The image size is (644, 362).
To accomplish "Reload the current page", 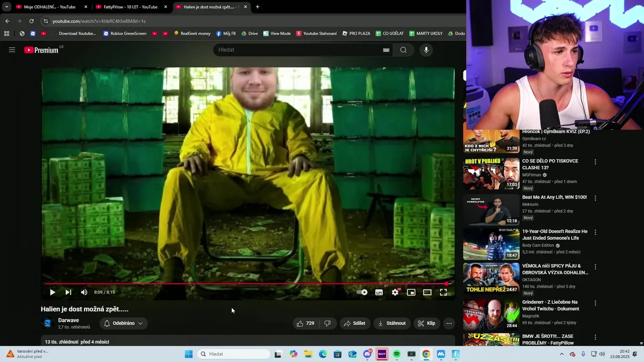I will pos(31,21).
